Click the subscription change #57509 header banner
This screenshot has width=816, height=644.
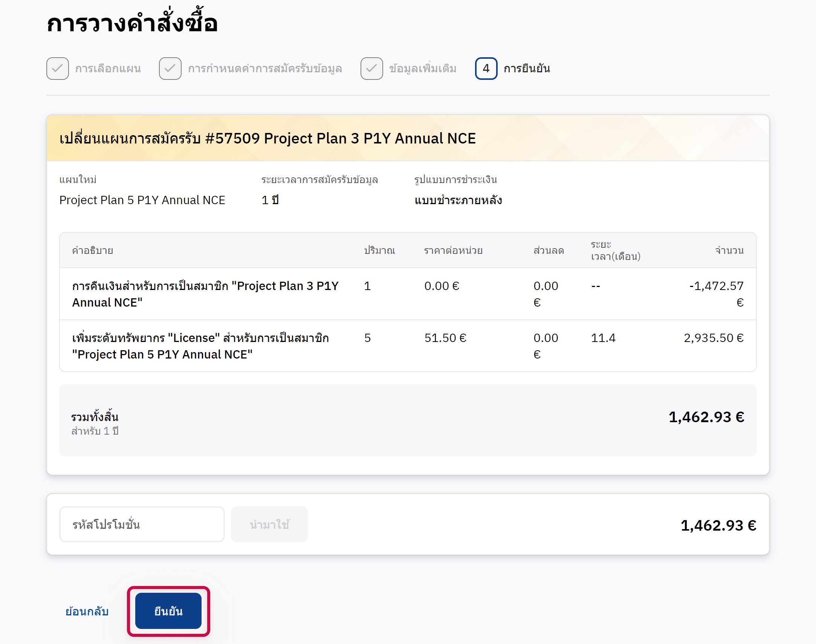coord(267,138)
